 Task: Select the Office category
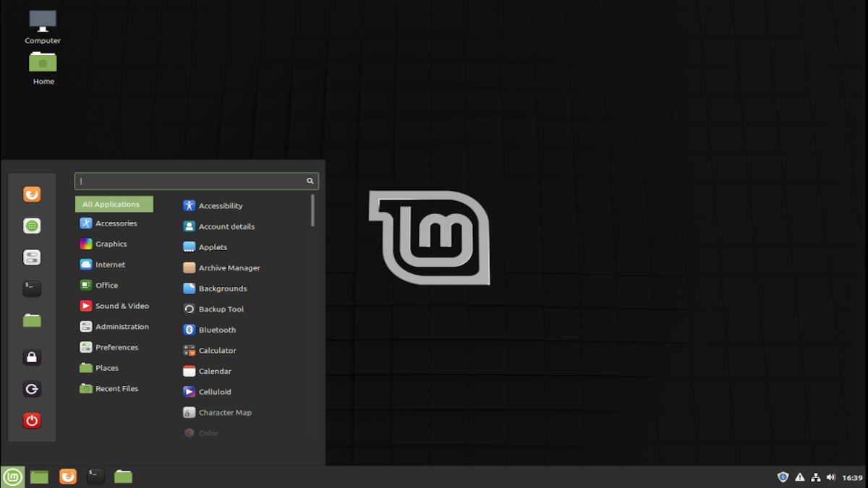tap(114, 286)
